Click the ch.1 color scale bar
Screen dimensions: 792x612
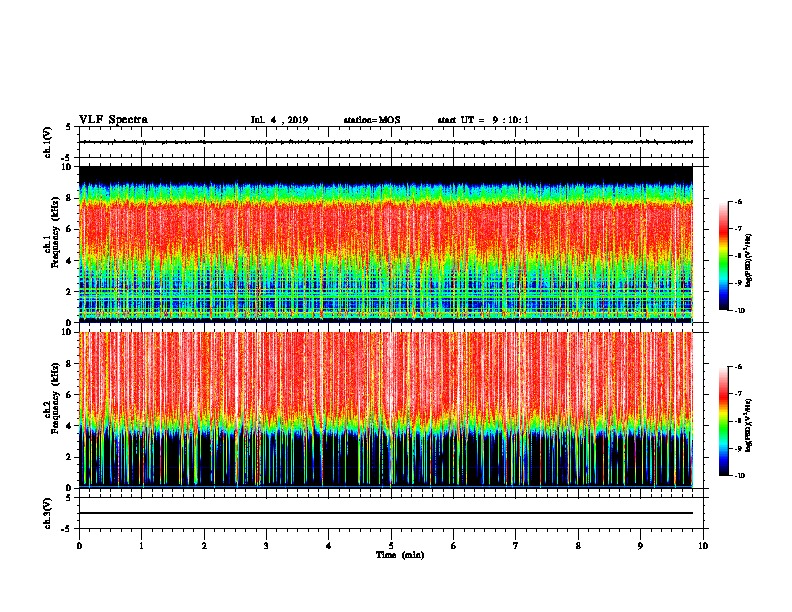(x=723, y=256)
